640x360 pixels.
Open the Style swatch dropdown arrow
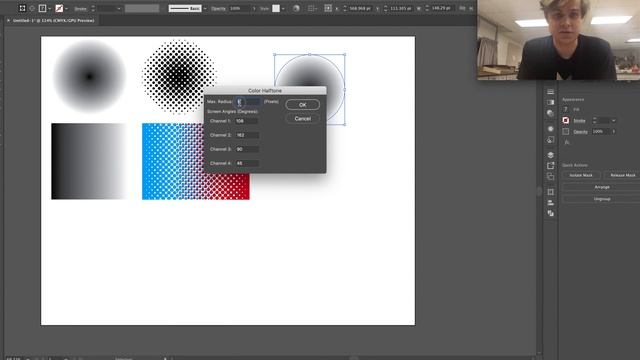point(283,9)
